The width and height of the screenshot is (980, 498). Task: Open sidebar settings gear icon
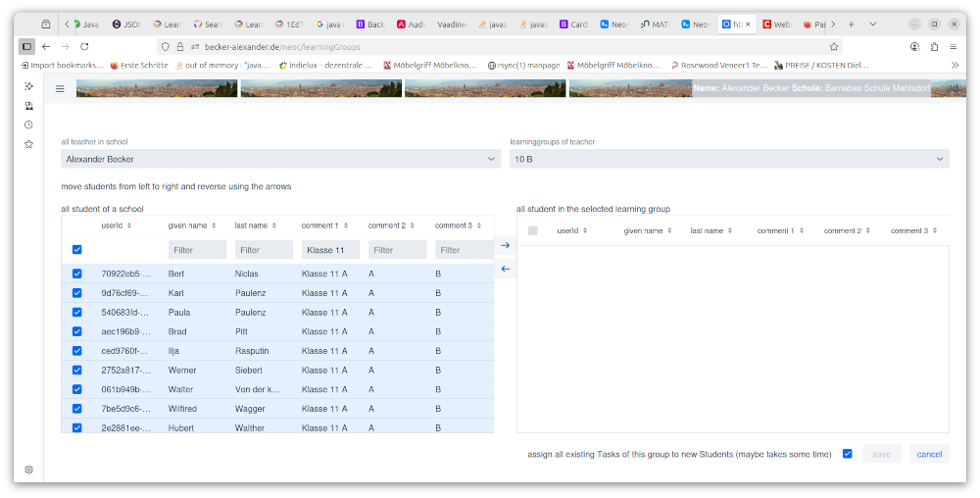28,470
